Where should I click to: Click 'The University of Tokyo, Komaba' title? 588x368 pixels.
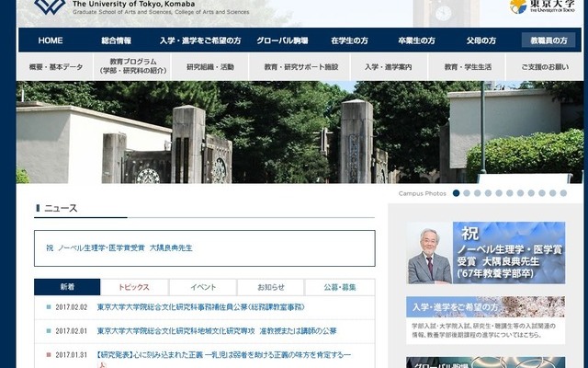133,4
